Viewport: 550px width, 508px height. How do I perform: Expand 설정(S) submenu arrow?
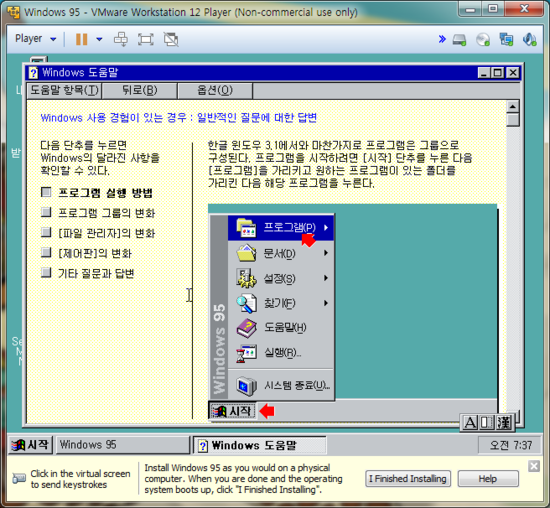[x=326, y=278]
